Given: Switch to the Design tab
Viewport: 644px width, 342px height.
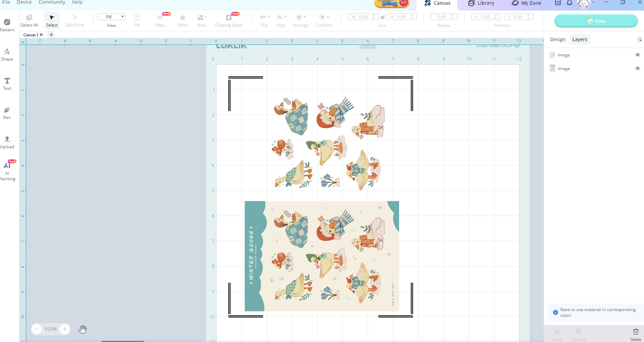Looking at the screenshot, I should click(x=558, y=39).
